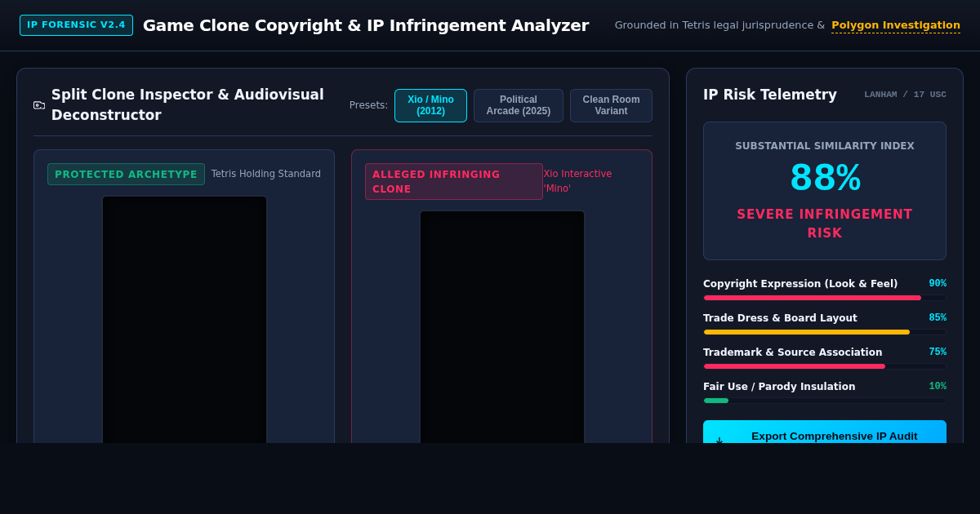Screen dimensions: 980x514
Task: Click the 88% similarity index value
Action: pos(825,178)
